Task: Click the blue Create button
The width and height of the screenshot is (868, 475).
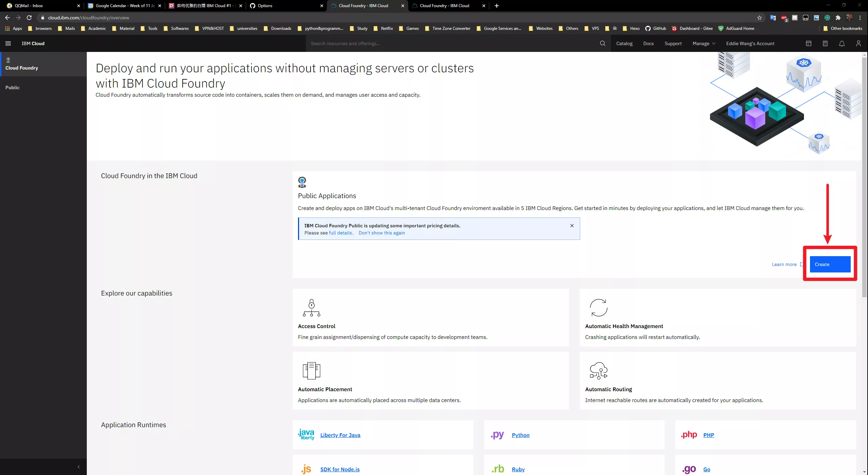Action: point(830,264)
